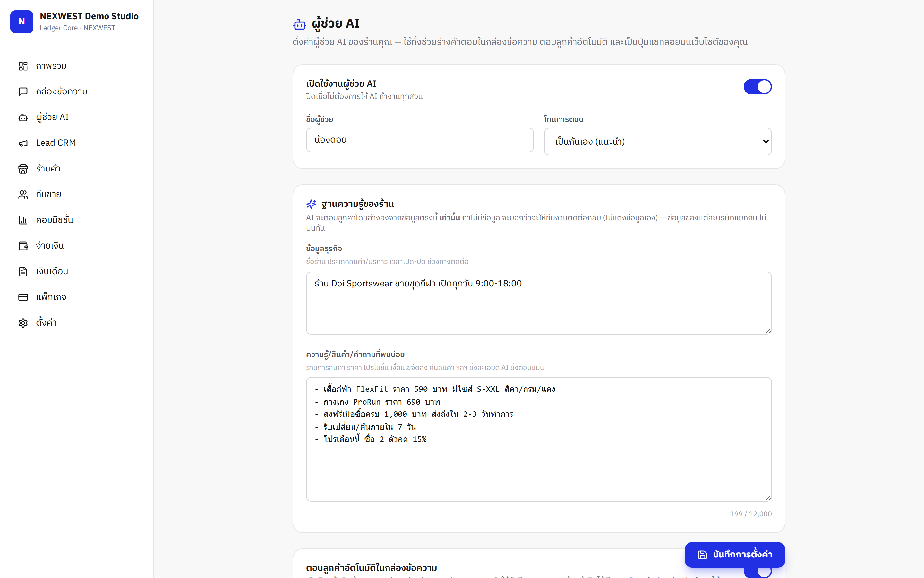The width and height of the screenshot is (924, 578).
Task: Click the ตั้งค่า gear icon
Action: pyautogui.click(x=23, y=323)
